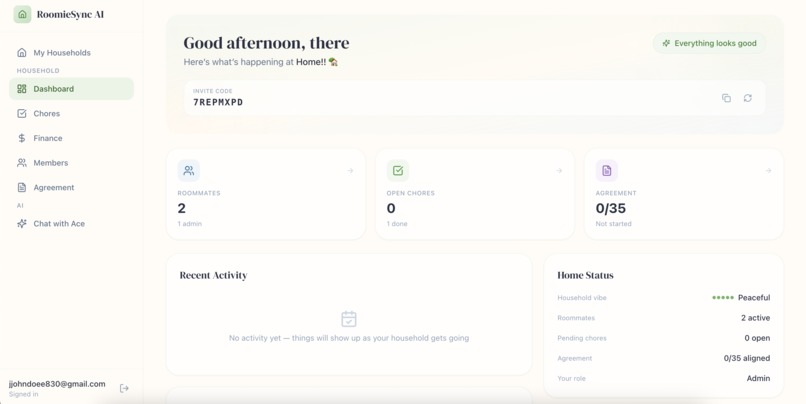
Task: Click the Home Status heading
Action: pos(585,276)
